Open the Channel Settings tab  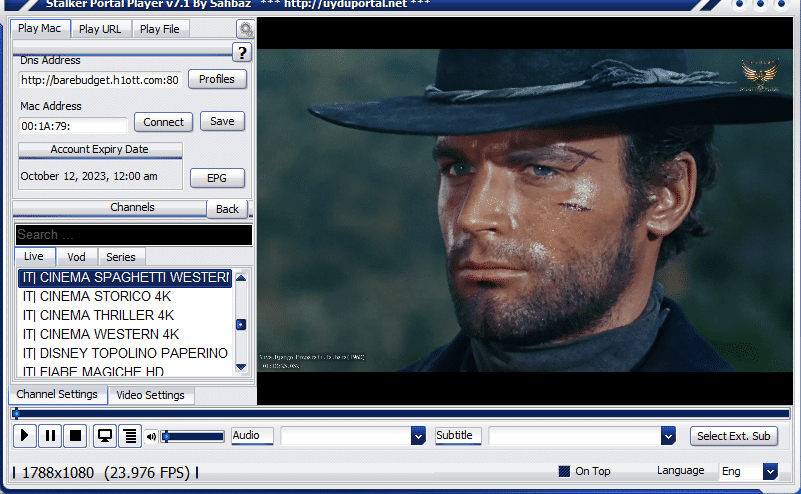point(57,394)
